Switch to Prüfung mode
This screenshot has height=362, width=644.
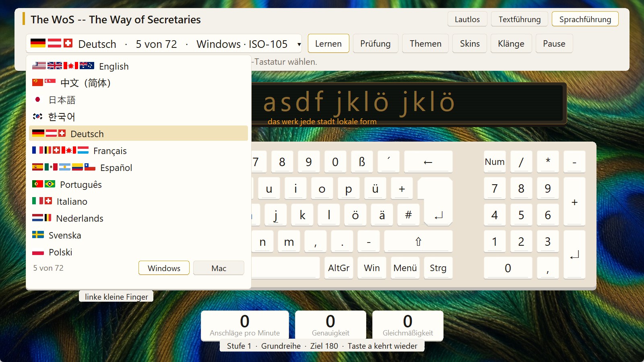[376, 43]
